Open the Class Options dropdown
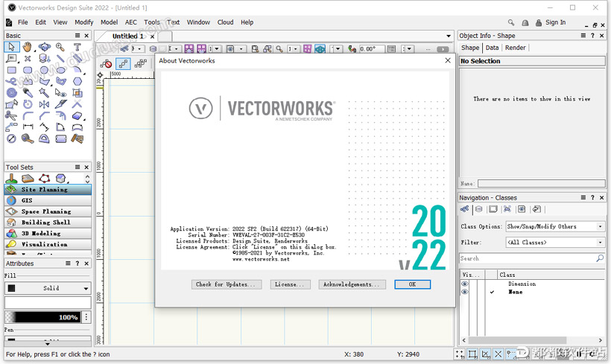 coord(555,226)
